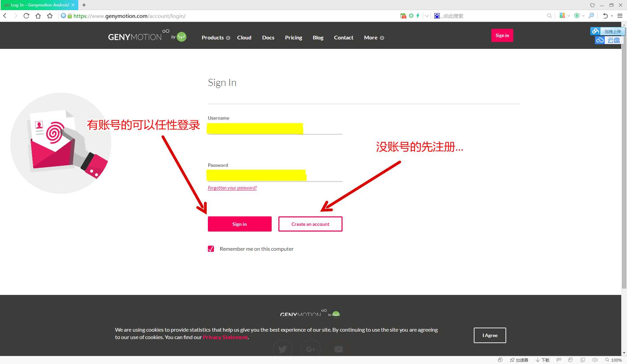627x364 pixels.
Task: Expand the Products dropdown menu
Action: [x=216, y=37]
